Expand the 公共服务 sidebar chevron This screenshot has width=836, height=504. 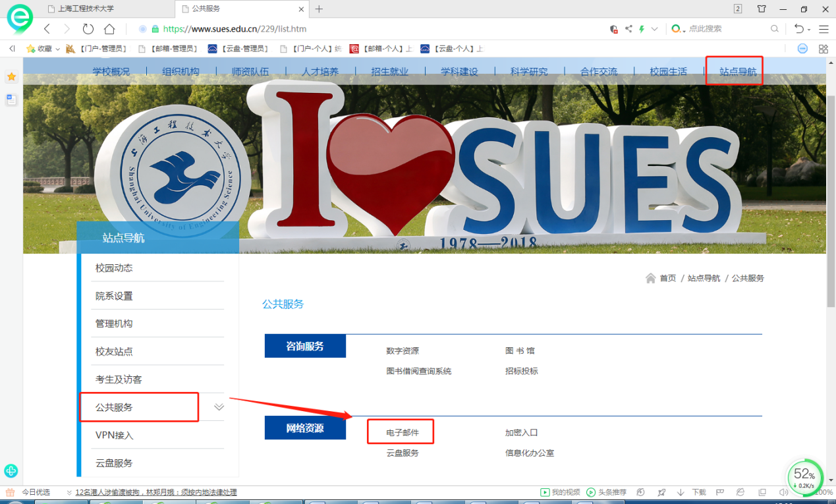(219, 407)
